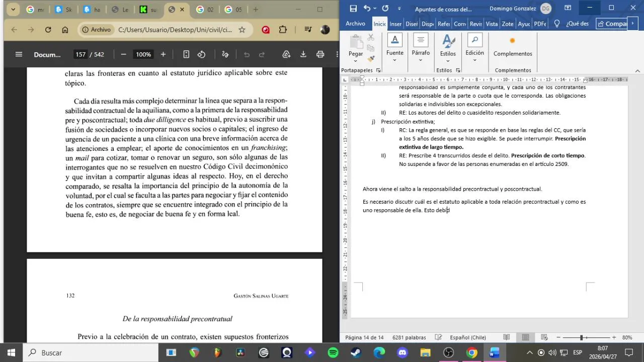Download the PDF document
The width and height of the screenshot is (644, 362).
303,54
